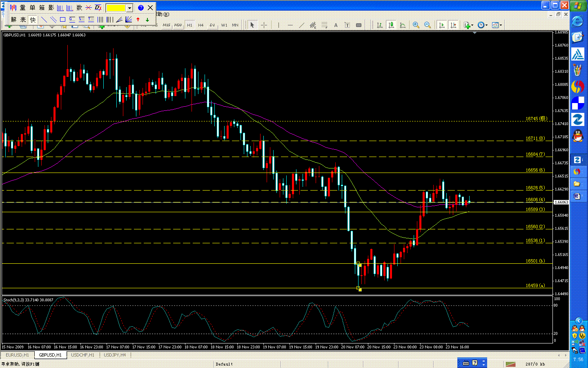Image resolution: width=588 pixels, height=368 pixels.
Task: Click the 箱 button in the floating toolbar
Action: (x=42, y=8)
